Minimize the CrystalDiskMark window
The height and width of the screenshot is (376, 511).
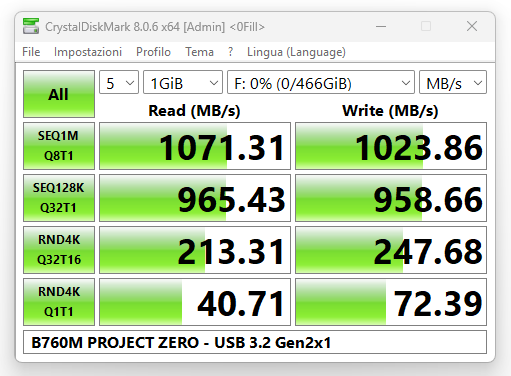[x=381, y=26]
